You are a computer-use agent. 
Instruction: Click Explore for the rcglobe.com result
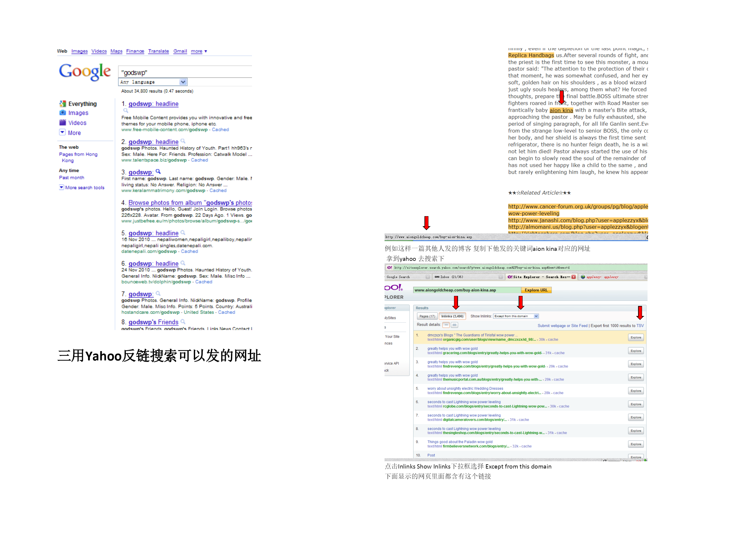pyautogui.click(x=636, y=404)
